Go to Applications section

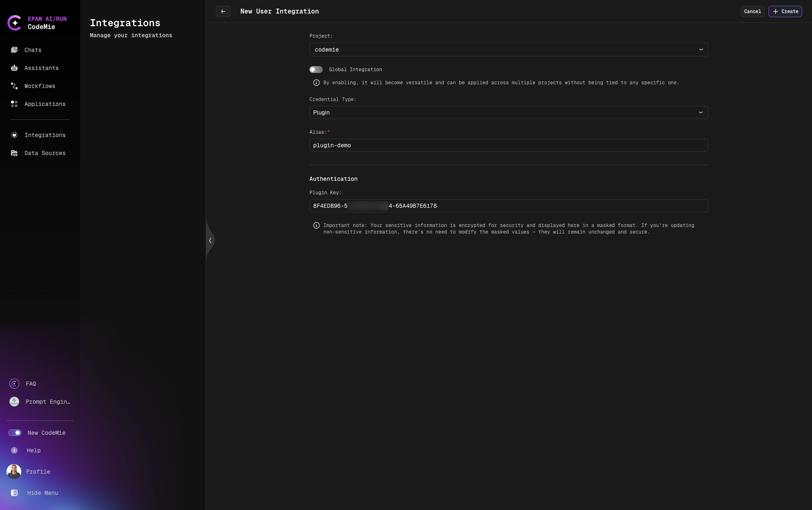pos(45,104)
